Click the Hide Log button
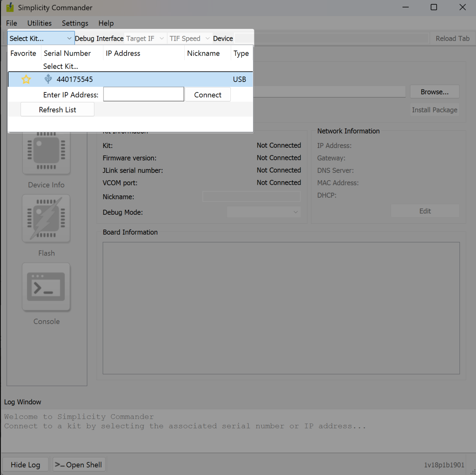The width and height of the screenshot is (476, 475). click(x=25, y=465)
